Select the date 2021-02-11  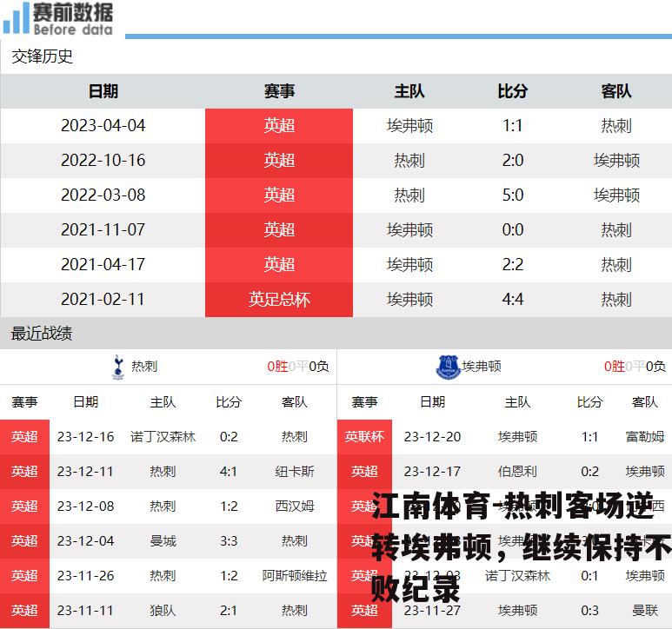pyautogui.click(x=103, y=300)
